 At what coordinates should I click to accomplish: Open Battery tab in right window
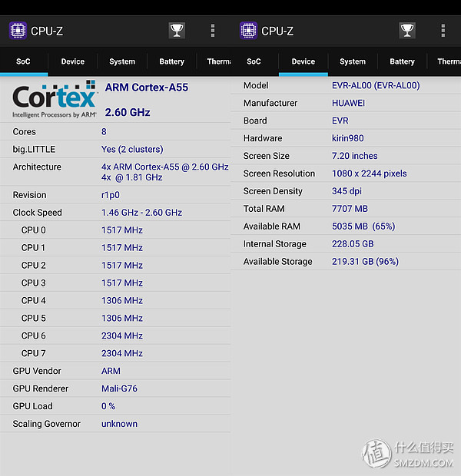[x=402, y=61]
